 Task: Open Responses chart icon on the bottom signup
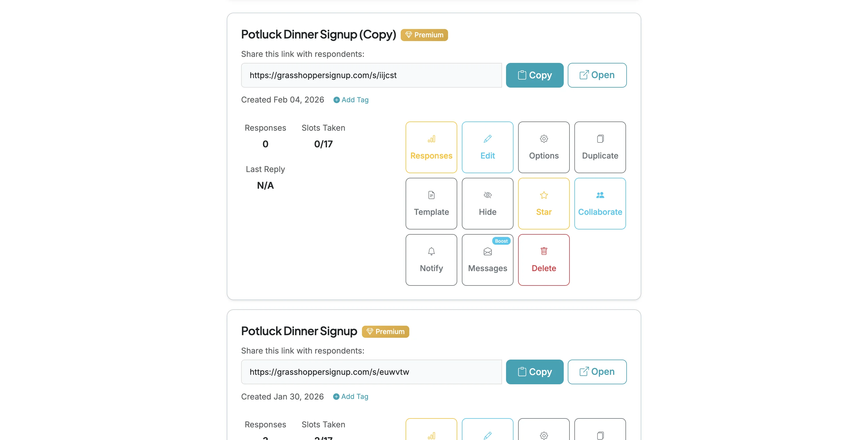click(431, 435)
